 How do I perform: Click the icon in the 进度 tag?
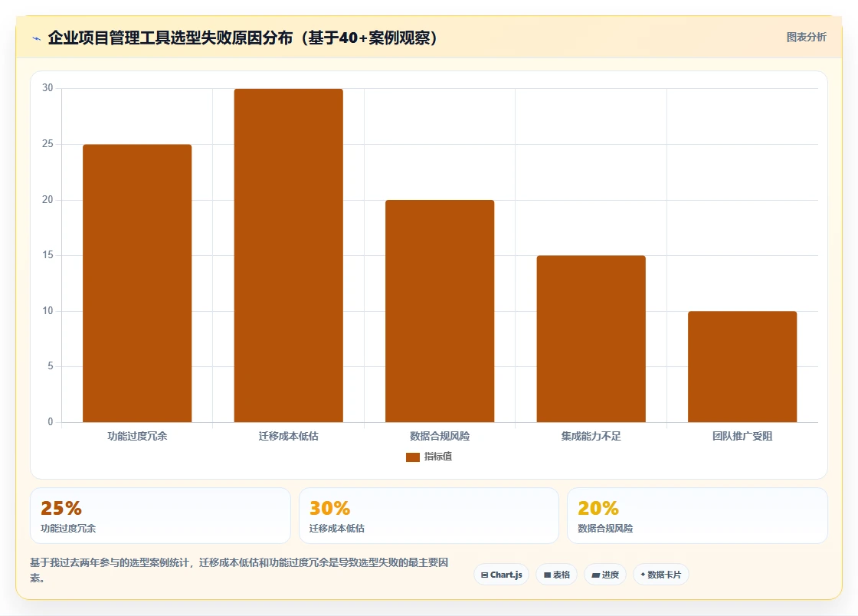tap(596, 575)
